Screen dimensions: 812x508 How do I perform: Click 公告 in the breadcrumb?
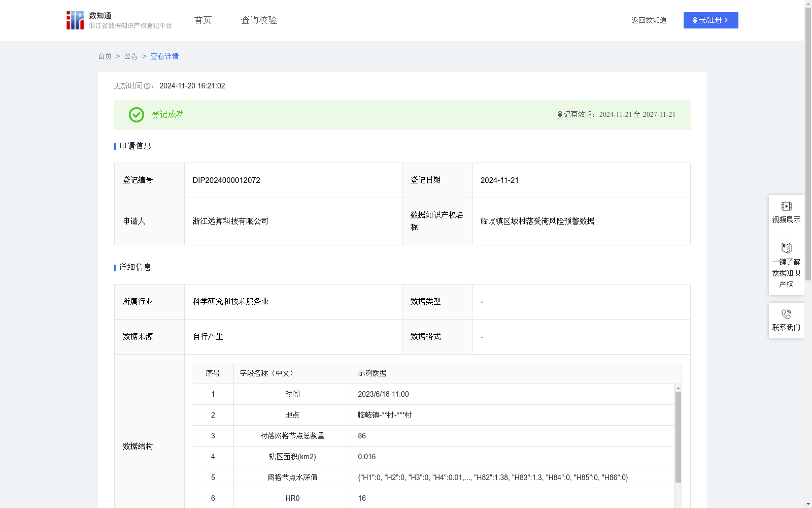click(131, 56)
